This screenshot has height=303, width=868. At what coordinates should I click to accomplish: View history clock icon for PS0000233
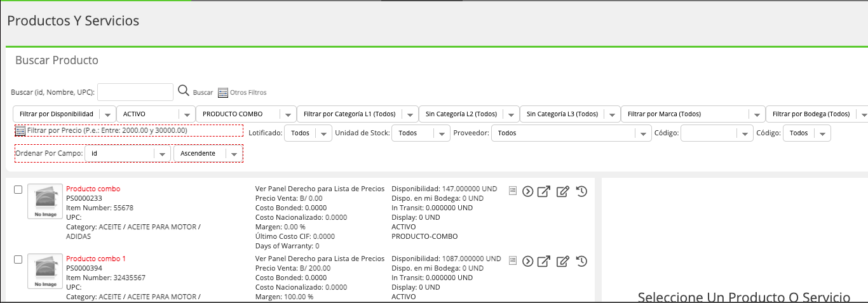[581, 191]
